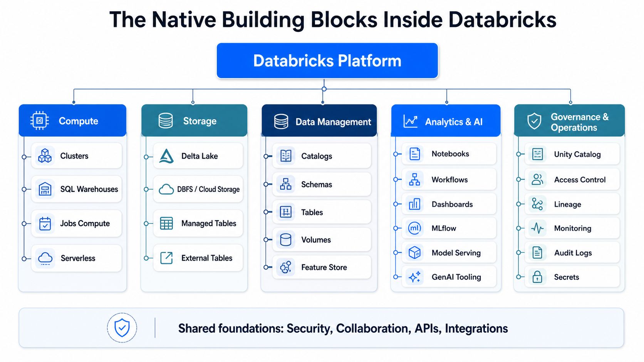Click the Feature Store label

[324, 267]
